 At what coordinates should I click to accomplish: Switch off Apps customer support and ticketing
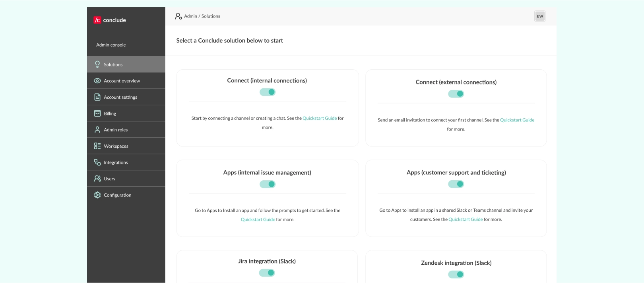[456, 184]
